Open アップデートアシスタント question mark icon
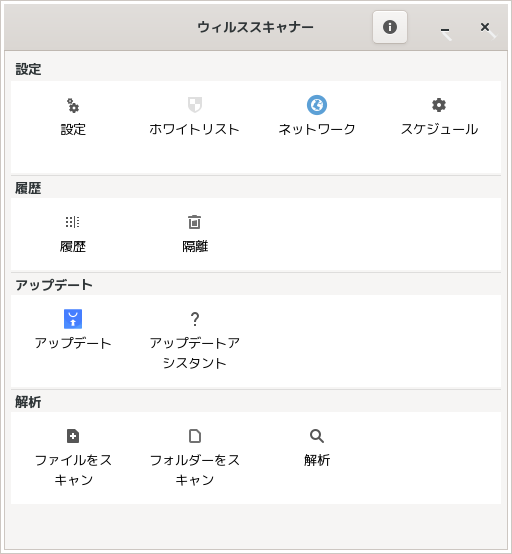512x554 pixels. [195, 319]
